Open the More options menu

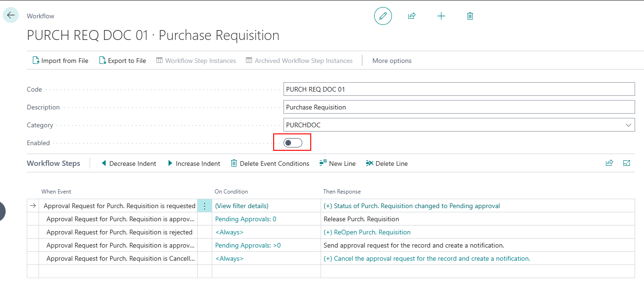coord(391,61)
